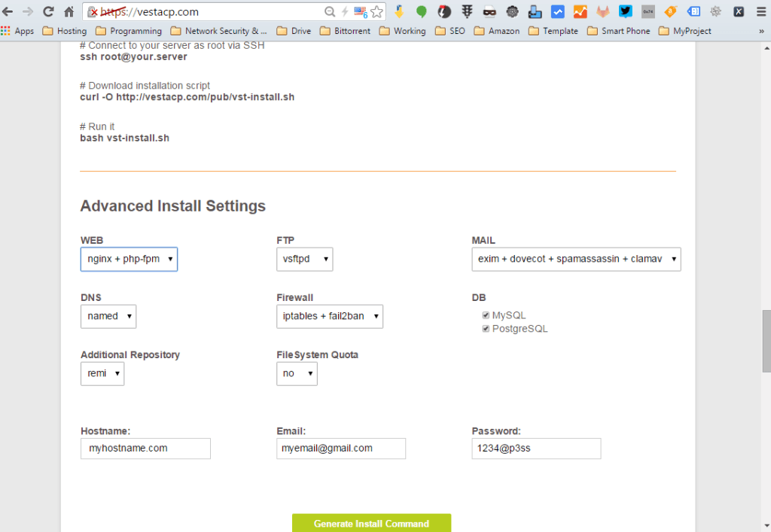Open the masked incognito face extension
Screen dimensions: 771x532
(489, 12)
